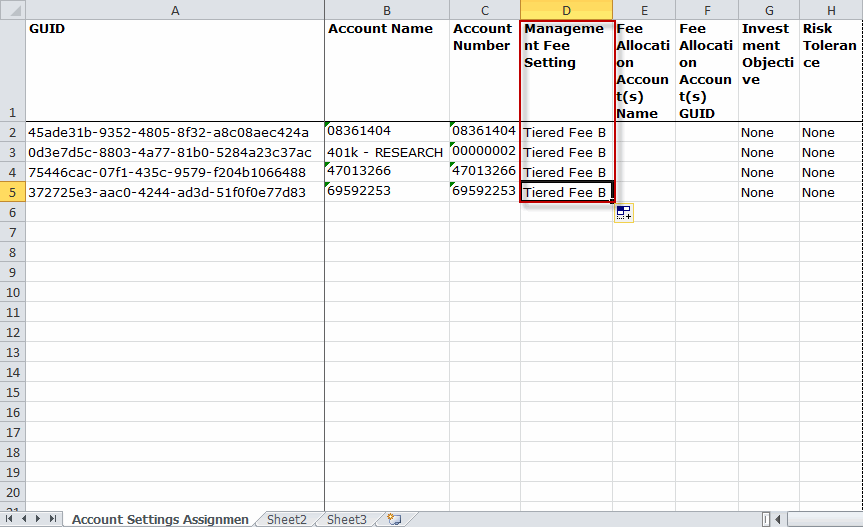Select Tiered Fee B cell in row 2
Viewport: 863px width, 527px height.
pos(566,132)
